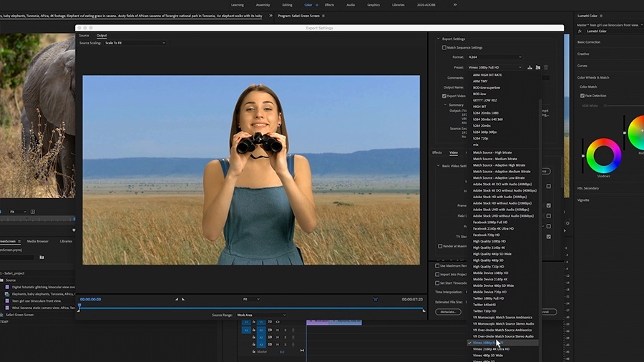The height and width of the screenshot is (362, 644).
Task: Uncheck the Export Video checkbox
Action: pyautogui.click(x=444, y=96)
